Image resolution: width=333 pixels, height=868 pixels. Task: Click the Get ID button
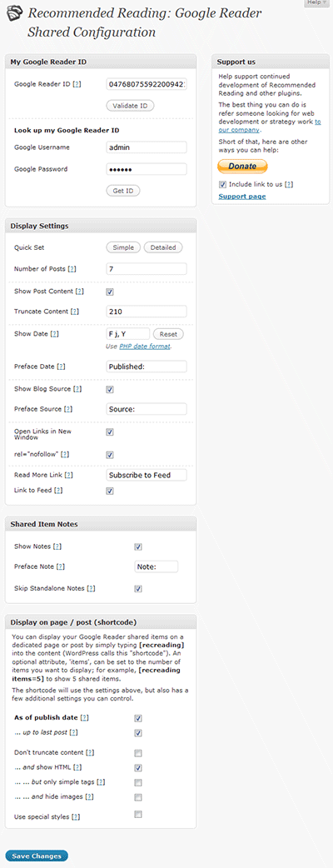click(123, 191)
